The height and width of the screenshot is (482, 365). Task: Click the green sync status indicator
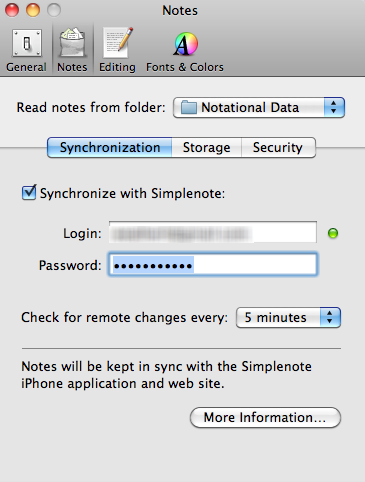333,233
